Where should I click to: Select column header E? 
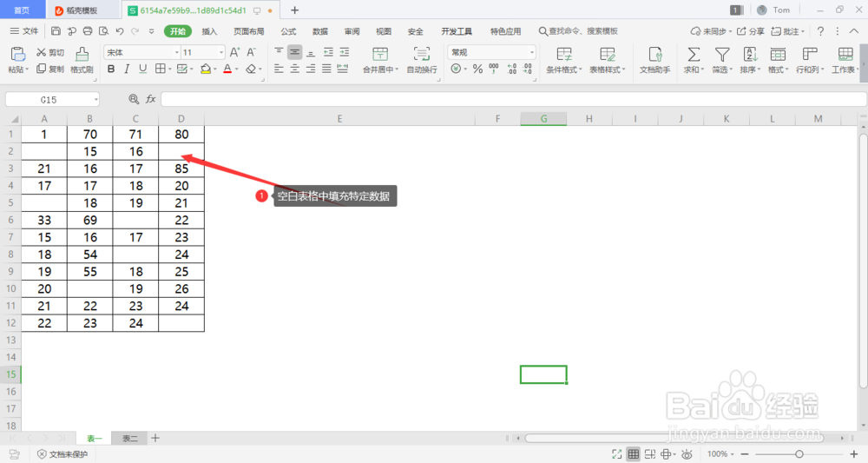339,118
